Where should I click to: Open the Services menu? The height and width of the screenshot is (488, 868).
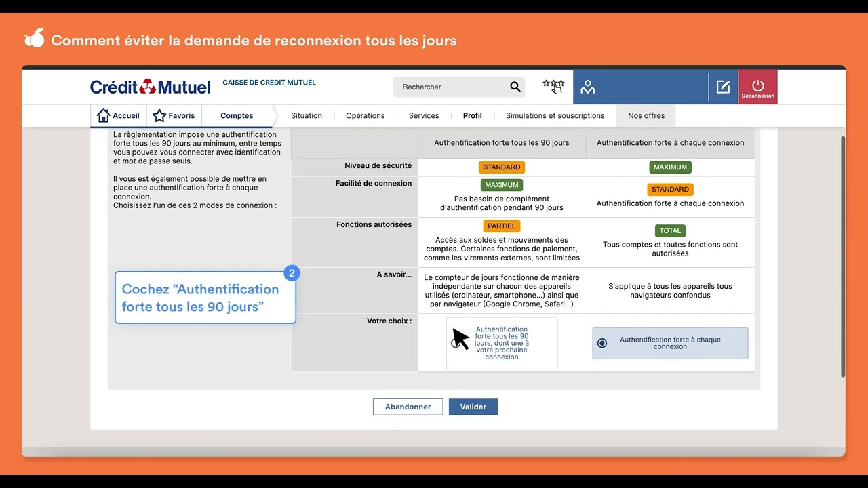(x=424, y=116)
